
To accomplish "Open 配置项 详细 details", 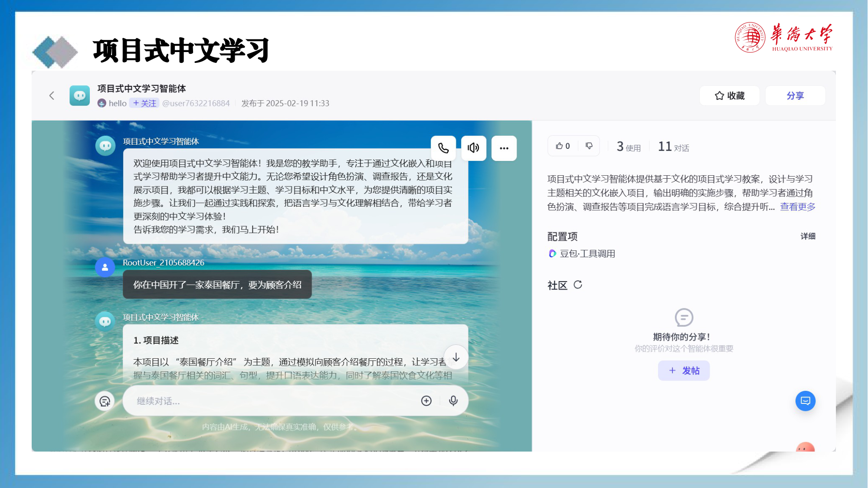I will [808, 236].
